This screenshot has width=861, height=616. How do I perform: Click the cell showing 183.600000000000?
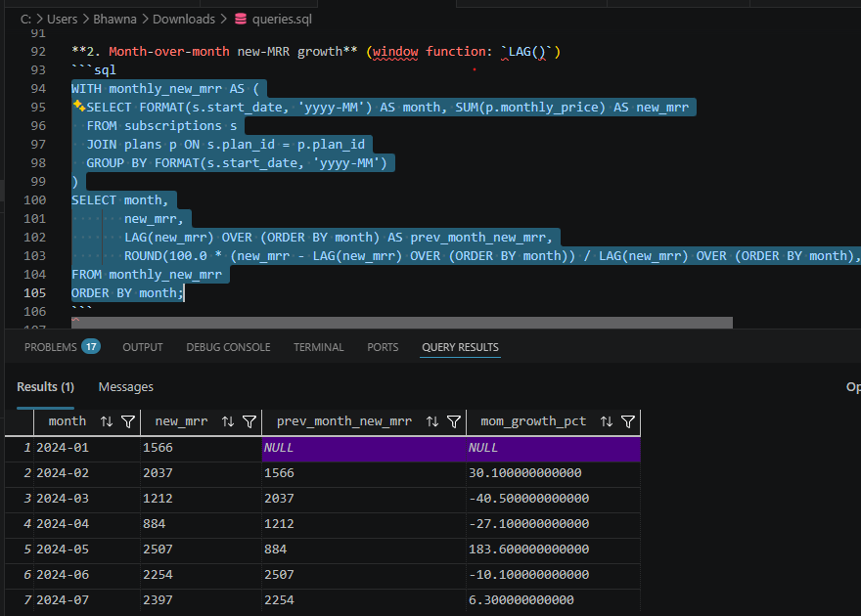click(554, 550)
